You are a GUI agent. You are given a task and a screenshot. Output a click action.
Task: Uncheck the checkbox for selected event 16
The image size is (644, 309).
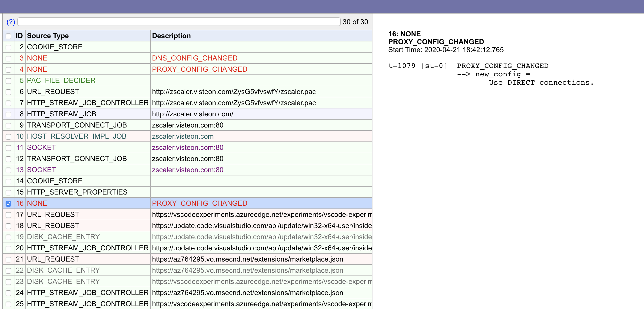coord(9,204)
